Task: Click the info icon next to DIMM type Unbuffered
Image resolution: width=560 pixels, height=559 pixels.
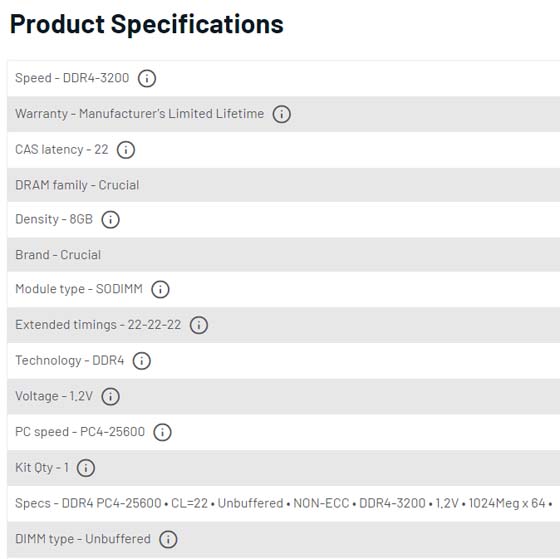Action: tap(168, 539)
